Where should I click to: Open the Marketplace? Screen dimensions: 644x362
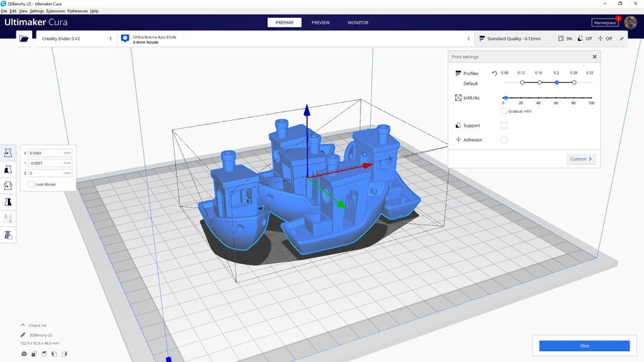(x=605, y=23)
